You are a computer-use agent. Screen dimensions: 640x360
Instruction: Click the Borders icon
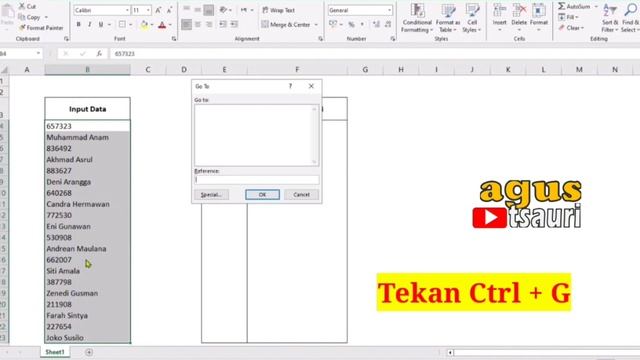pos(122,24)
